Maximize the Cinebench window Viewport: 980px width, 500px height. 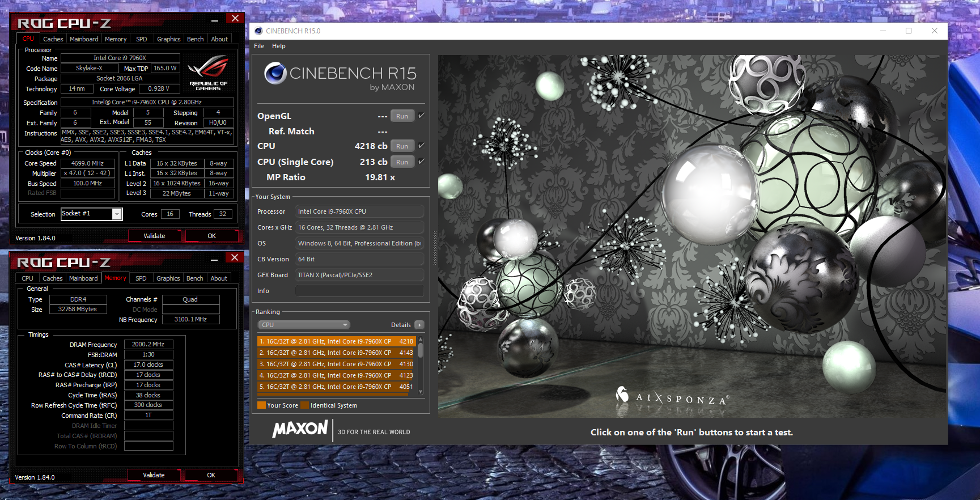909,31
